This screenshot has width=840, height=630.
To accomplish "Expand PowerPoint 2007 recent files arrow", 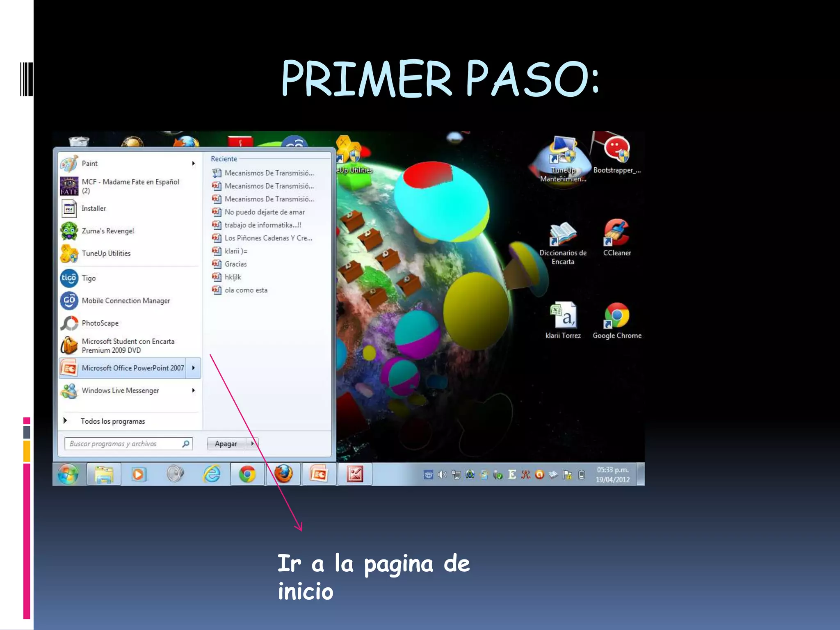I will pyautogui.click(x=193, y=368).
